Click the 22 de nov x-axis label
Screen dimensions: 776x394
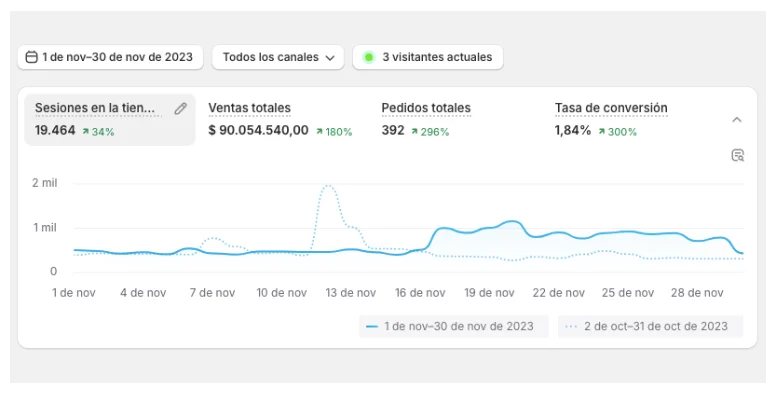(x=559, y=293)
